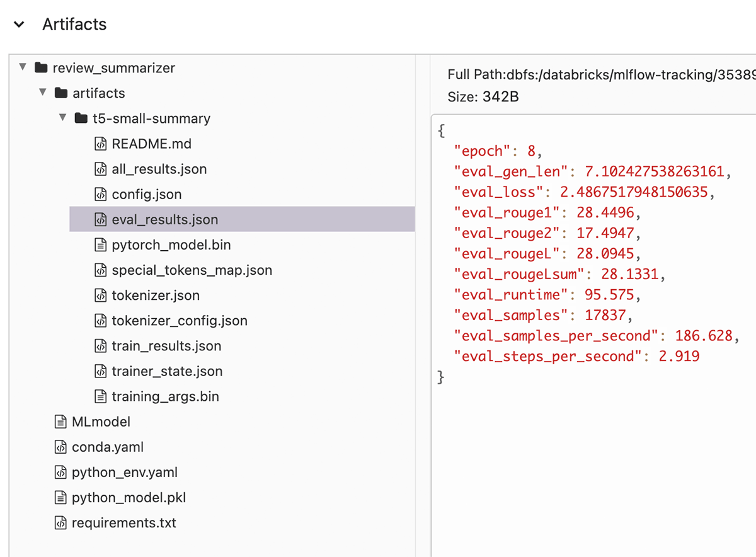
Task: Open all_results.json in the tree
Action: (x=159, y=169)
